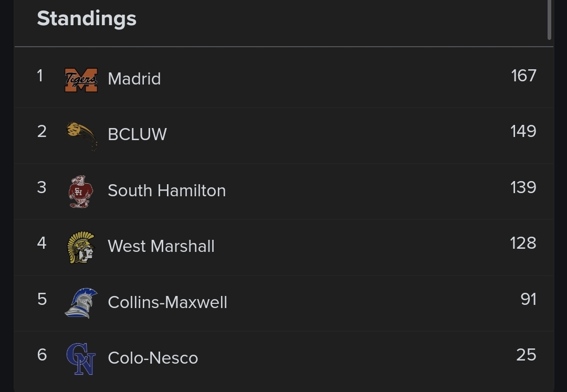Click the vertical scrollbar thumb

pos(550,19)
